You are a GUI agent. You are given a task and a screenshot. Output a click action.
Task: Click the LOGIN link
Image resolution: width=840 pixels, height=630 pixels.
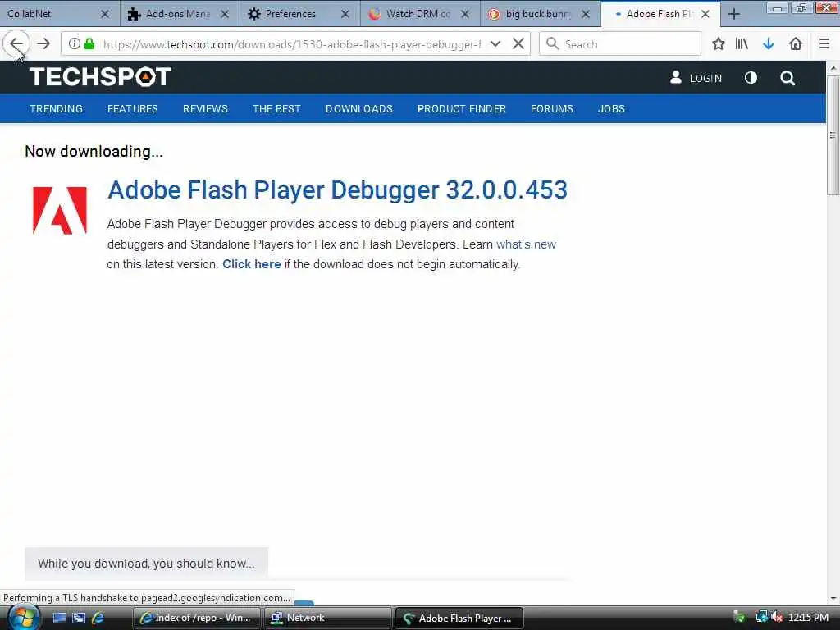pos(696,78)
